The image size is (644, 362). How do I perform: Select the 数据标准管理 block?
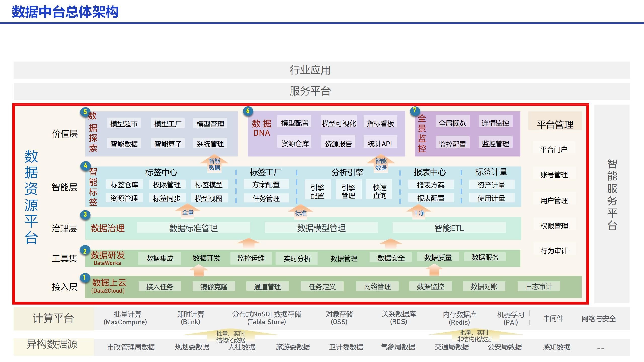tap(193, 228)
